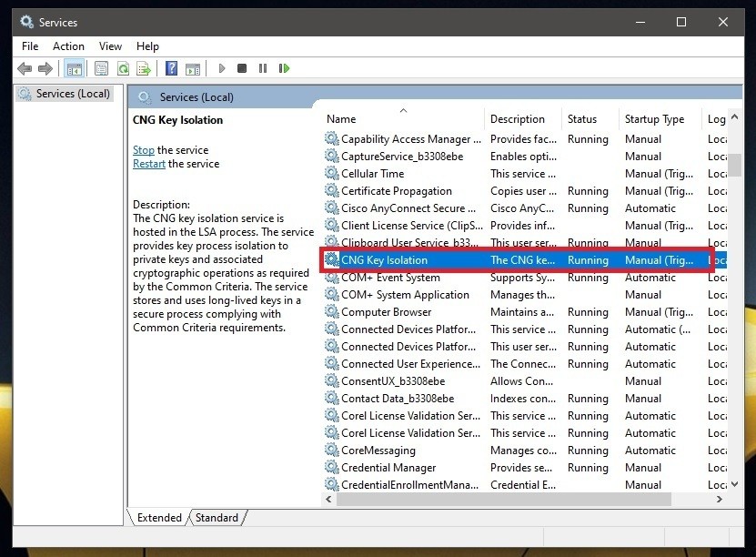
Task: Open the View menu
Action: (x=110, y=46)
